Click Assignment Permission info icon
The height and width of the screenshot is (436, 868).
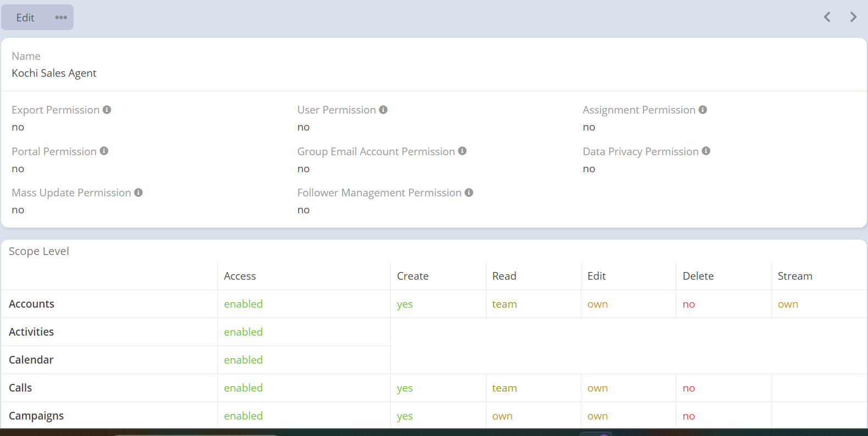tap(703, 110)
